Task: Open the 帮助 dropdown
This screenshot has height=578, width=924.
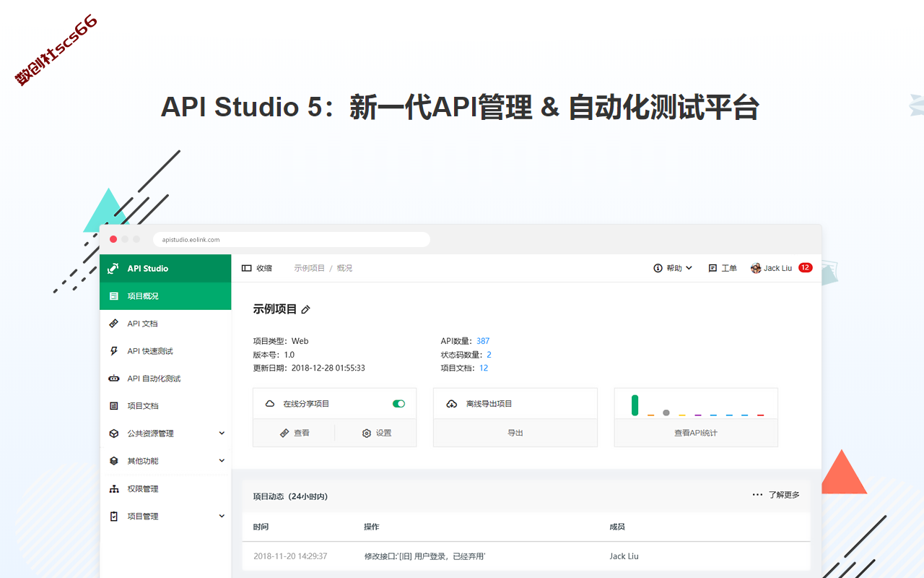Action: click(673, 268)
